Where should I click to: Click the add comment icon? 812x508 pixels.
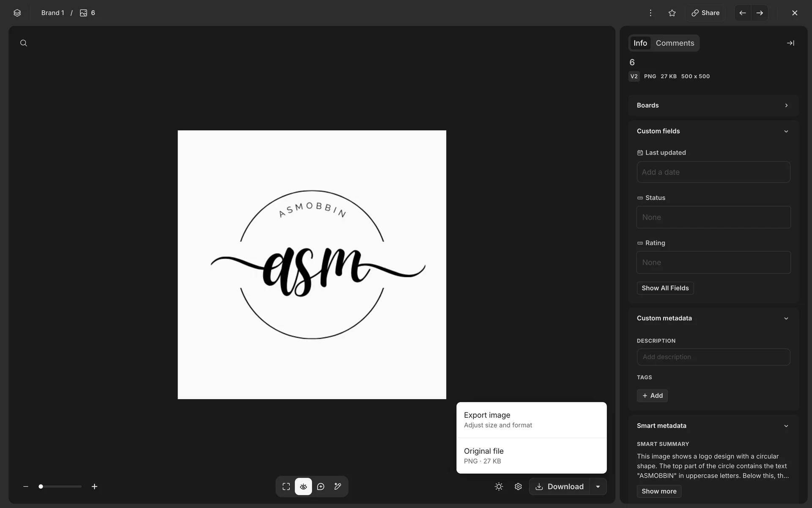click(x=321, y=486)
